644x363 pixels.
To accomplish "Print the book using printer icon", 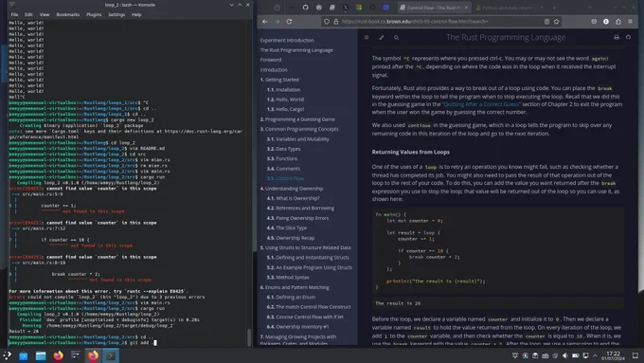I will click(x=617, y=37).
